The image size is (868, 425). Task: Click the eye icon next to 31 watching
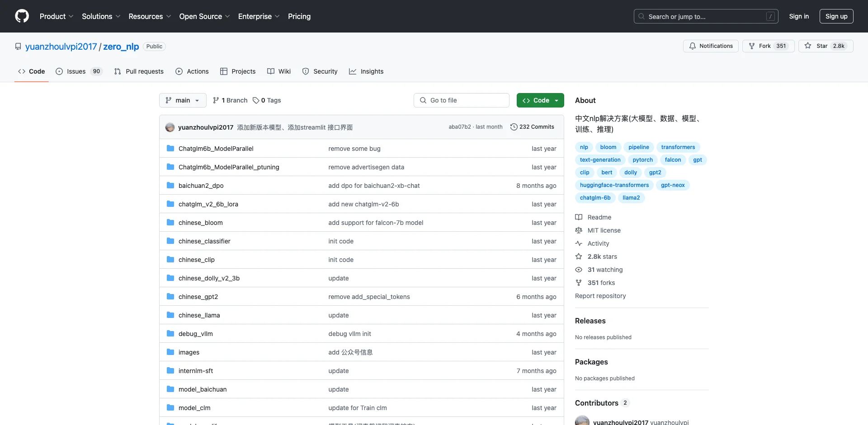coord(579,270)
